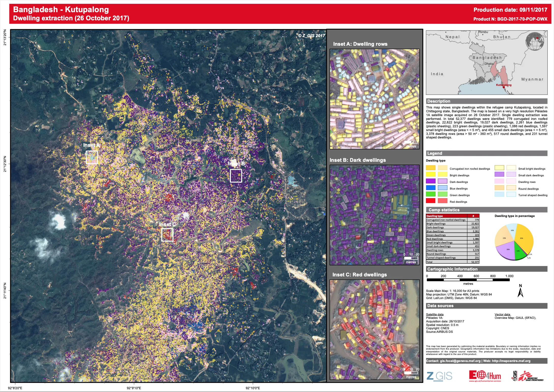Screen dimensions: 554x392
Task: Click the Red dwellings legend swatch
Action: 431,201
